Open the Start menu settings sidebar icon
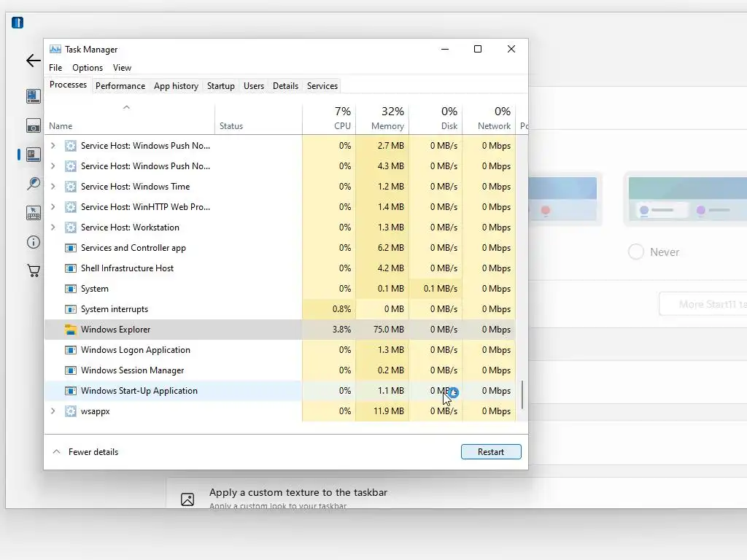Viewport: 747px width, 560px height. point(34,97)
